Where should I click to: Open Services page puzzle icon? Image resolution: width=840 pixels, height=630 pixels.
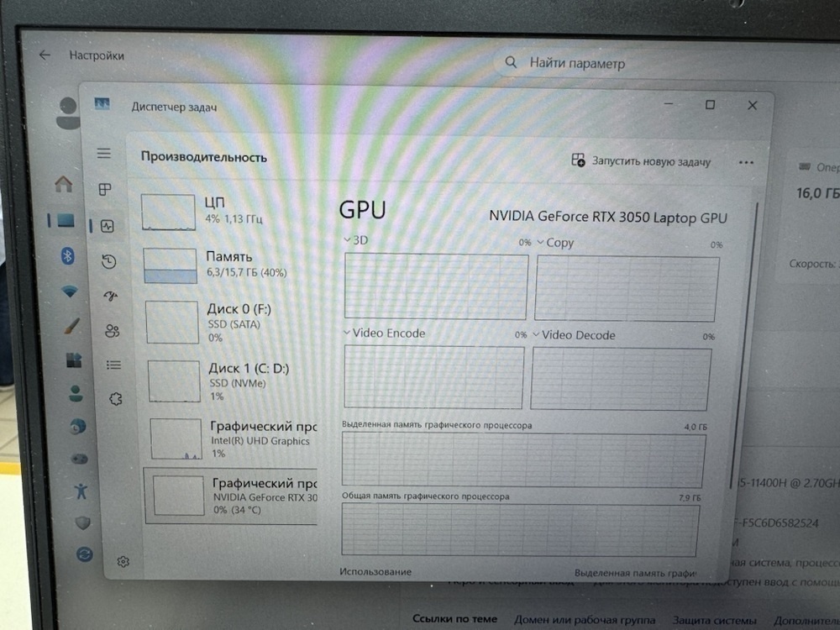tap(116, 398)
